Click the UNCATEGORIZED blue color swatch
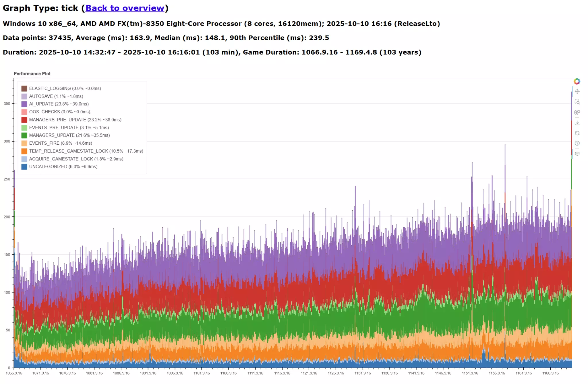The width and height of the screenshot is (588, 384). coord(24,167)
